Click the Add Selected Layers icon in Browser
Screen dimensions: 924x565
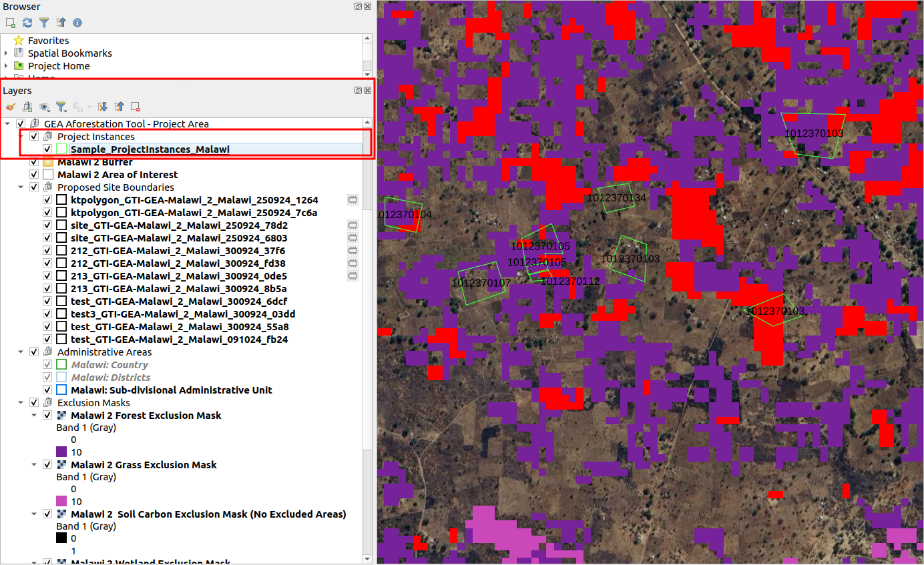tap(10, 23)
